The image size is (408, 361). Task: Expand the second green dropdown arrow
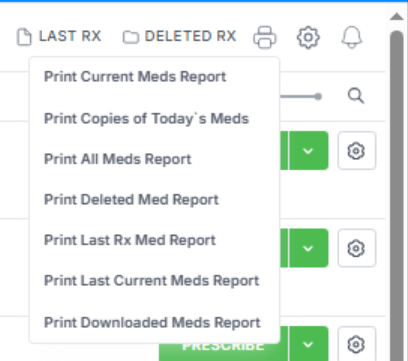click(308, 248)
